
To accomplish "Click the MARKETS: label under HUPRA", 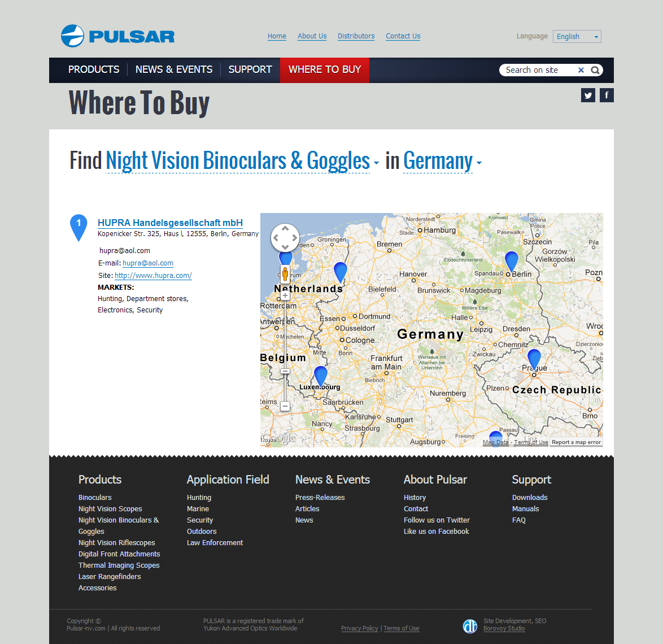I will 116,288.
